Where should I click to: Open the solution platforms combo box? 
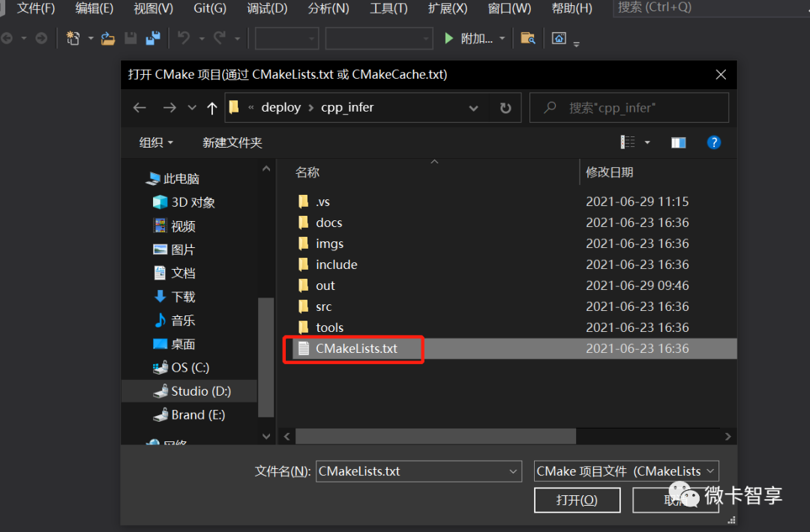coord(379,38)
